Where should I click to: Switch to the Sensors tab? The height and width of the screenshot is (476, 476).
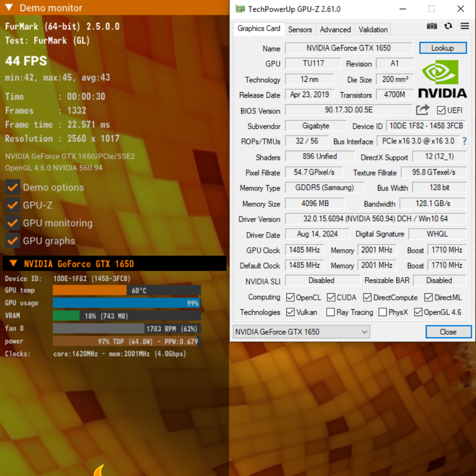click(300, 29)
